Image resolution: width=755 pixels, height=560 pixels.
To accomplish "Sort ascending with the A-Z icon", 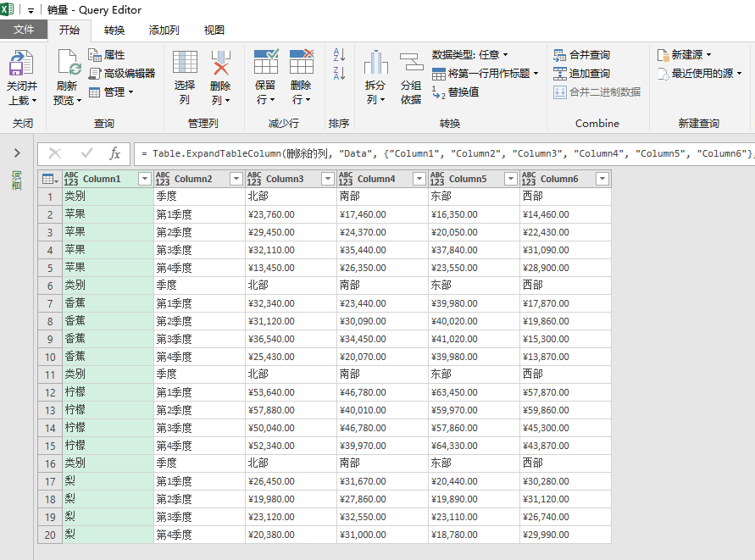I will pyautogui.click(x=339, y=54).
